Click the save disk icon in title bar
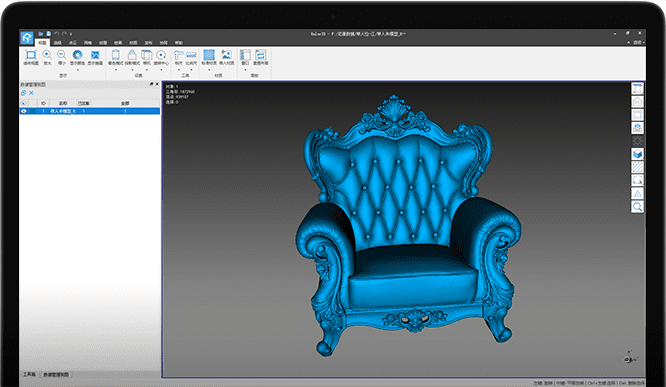Image resolution: width=666 pixels, height=387 pixels. pos(48,34)
